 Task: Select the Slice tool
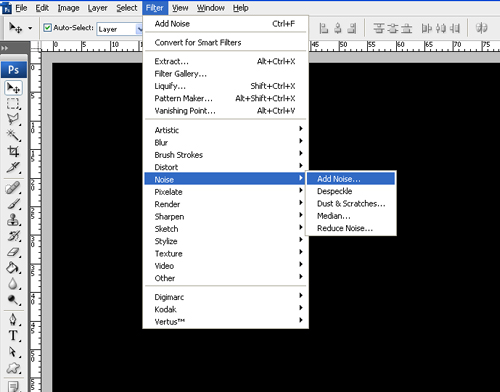pos(13,167)
